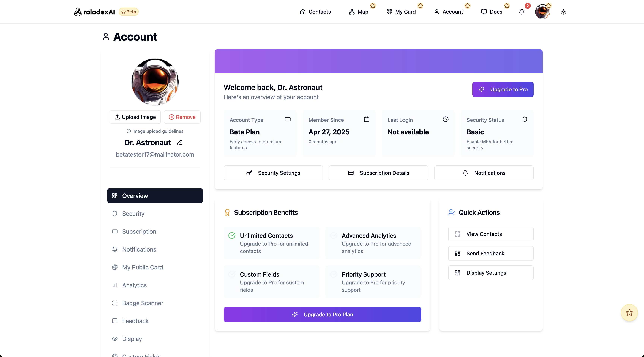This screenshot has width=644, height=357.
Task: Open Subscription settings from the sidebar
Action: coord(139,231)
